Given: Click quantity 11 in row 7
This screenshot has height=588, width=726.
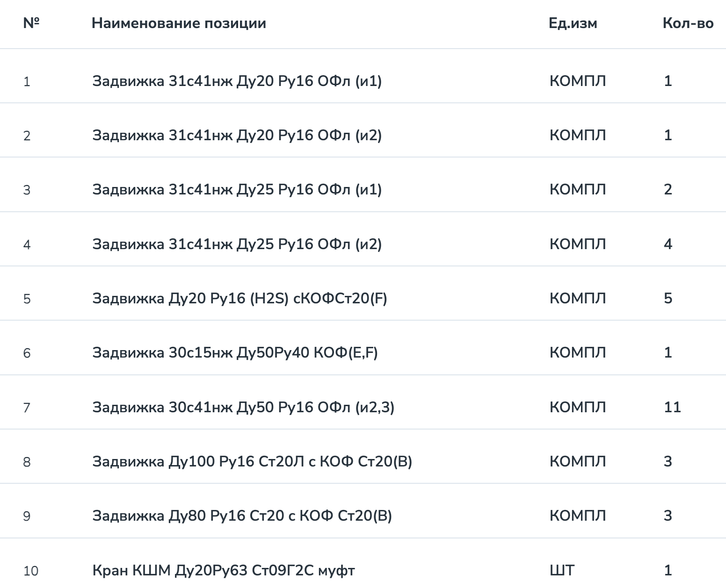Looking at the screenshot, I should point(672,408).
